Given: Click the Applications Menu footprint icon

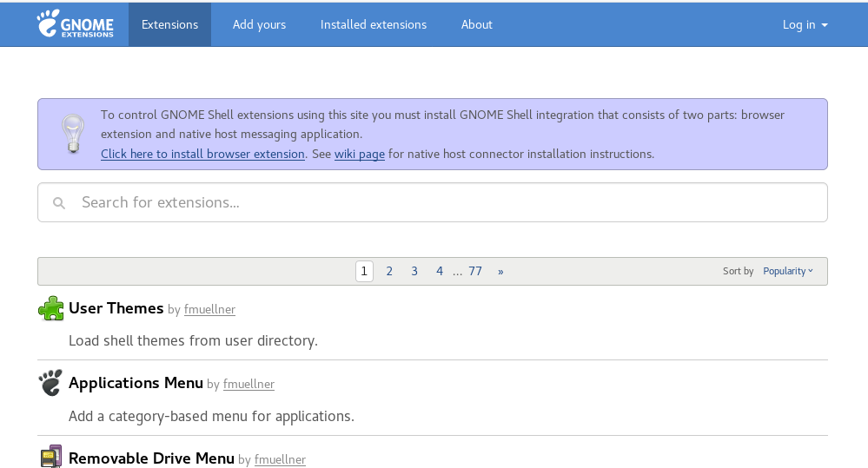Looking at the screenshot, I should click(x=50, y=383).
